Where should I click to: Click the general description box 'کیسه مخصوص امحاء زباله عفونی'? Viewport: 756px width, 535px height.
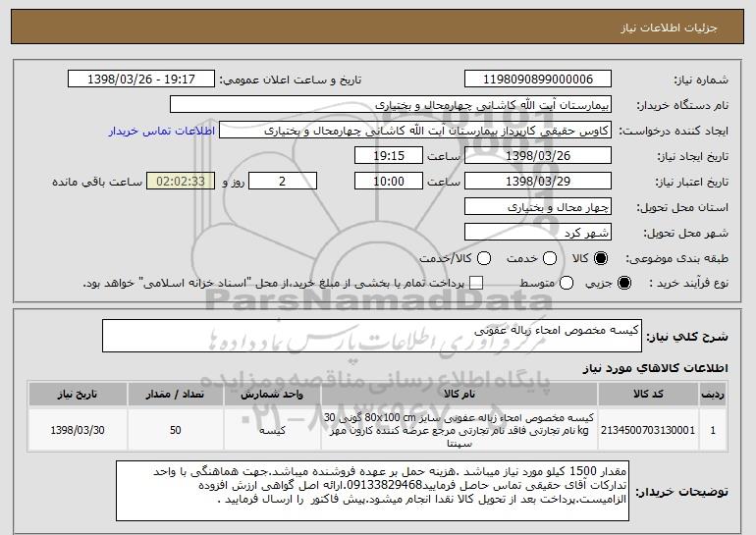click(372, 336)
